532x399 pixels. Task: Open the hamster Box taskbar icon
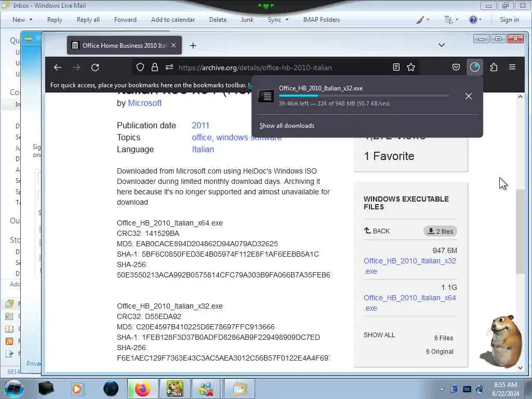(x=175, y=389)
